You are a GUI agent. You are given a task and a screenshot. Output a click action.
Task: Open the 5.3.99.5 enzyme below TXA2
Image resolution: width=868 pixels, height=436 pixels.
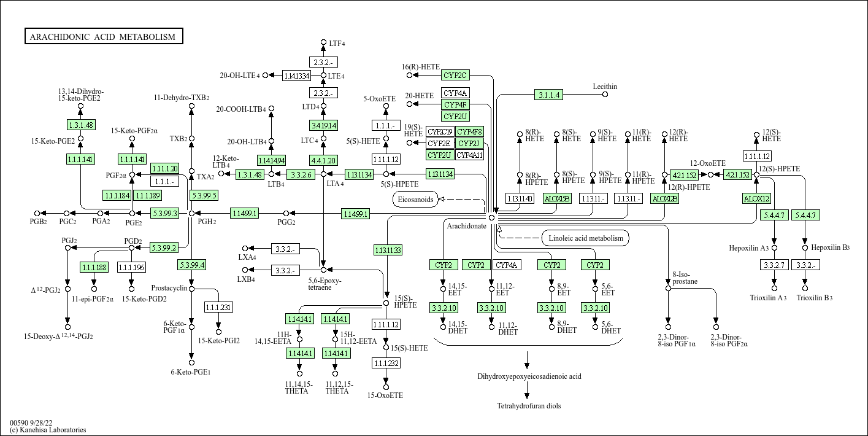(204, 195)
